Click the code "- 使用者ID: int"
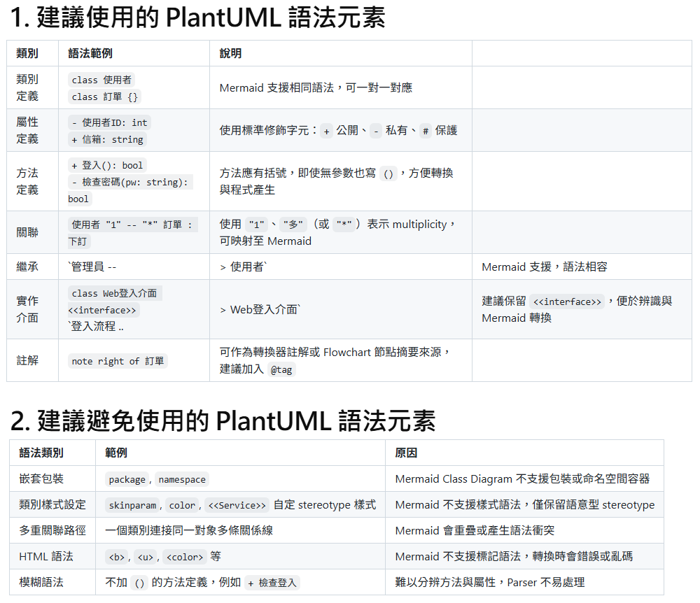 click(x=109, y=122)
